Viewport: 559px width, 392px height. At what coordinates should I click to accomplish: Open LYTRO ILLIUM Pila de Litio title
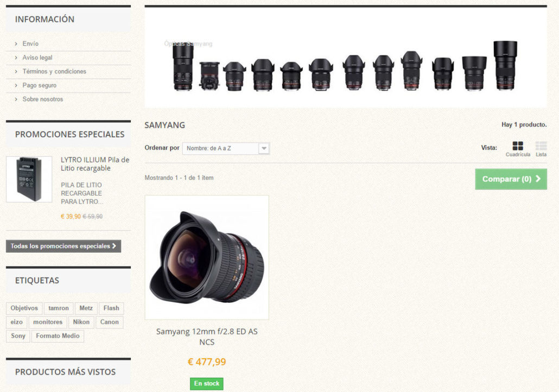(95, 164)
